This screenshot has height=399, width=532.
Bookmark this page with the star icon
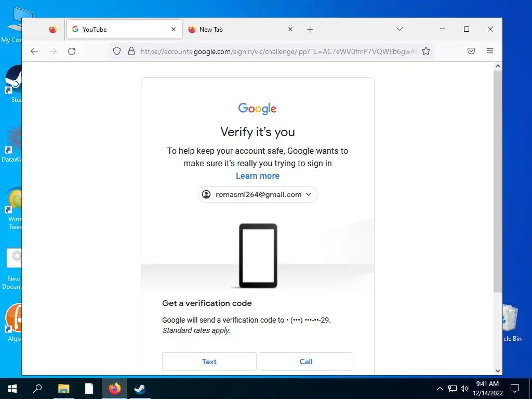coord(426,51)
